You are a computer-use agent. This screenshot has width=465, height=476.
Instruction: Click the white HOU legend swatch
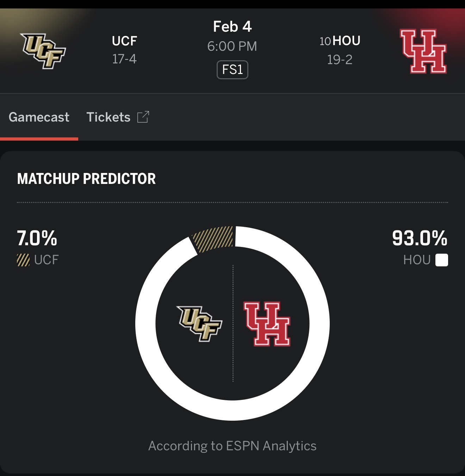click(442, 260)
